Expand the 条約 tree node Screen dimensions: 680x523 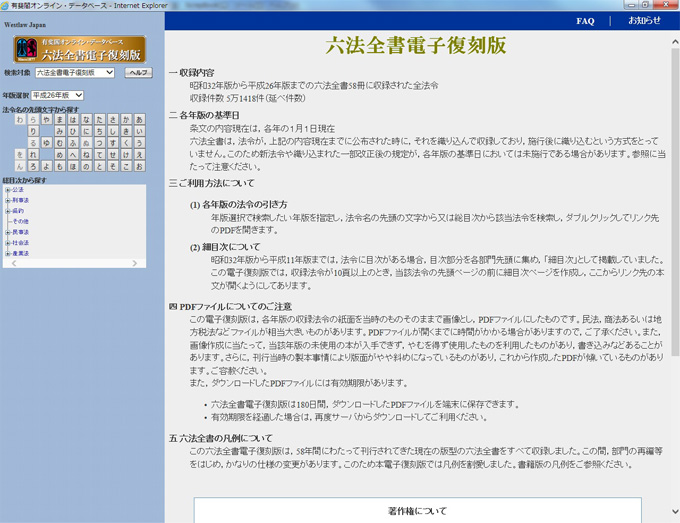click(7, 211)
